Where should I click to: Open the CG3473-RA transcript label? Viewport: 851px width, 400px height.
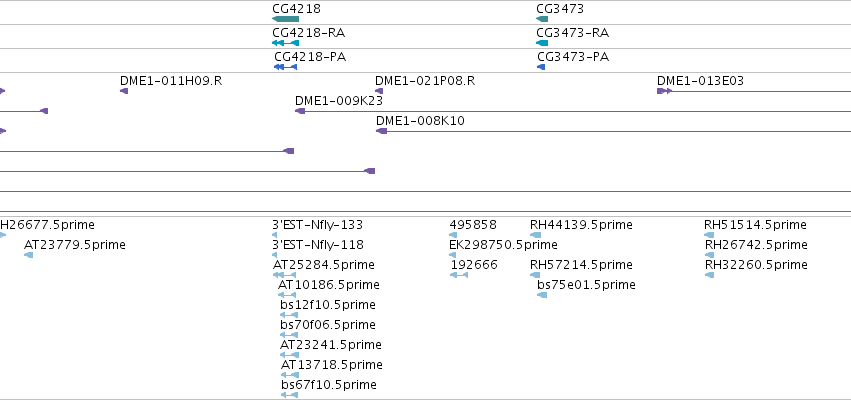pos(573,33)
